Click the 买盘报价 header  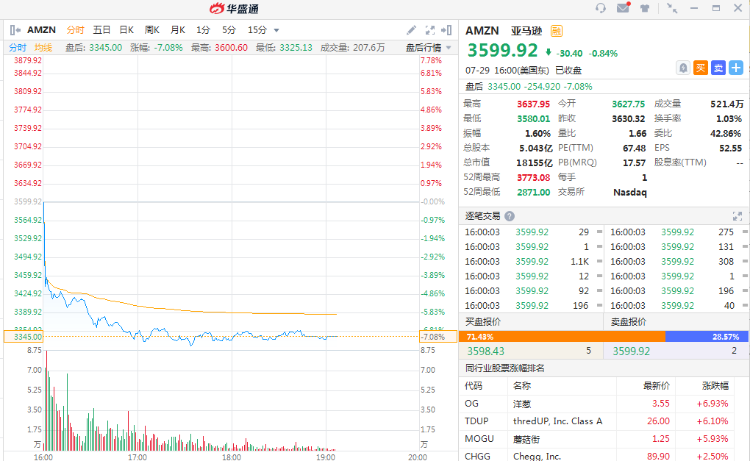(483, 322)
